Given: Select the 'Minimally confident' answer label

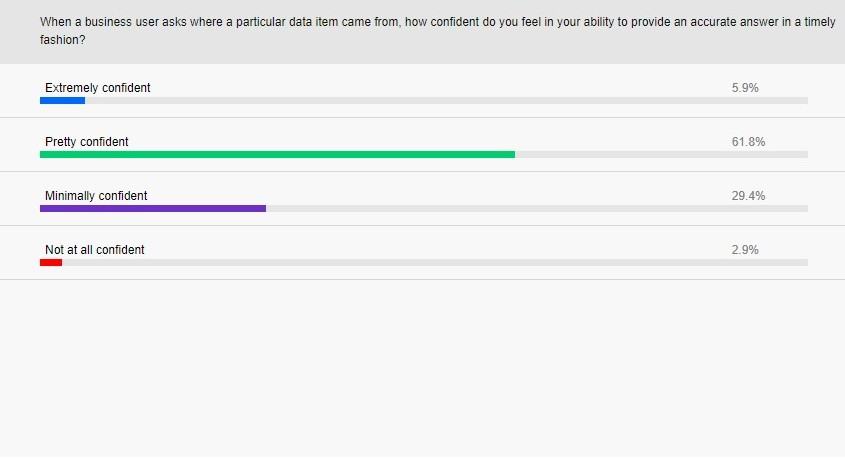Looking at the screenshot, I should [96, 196].
